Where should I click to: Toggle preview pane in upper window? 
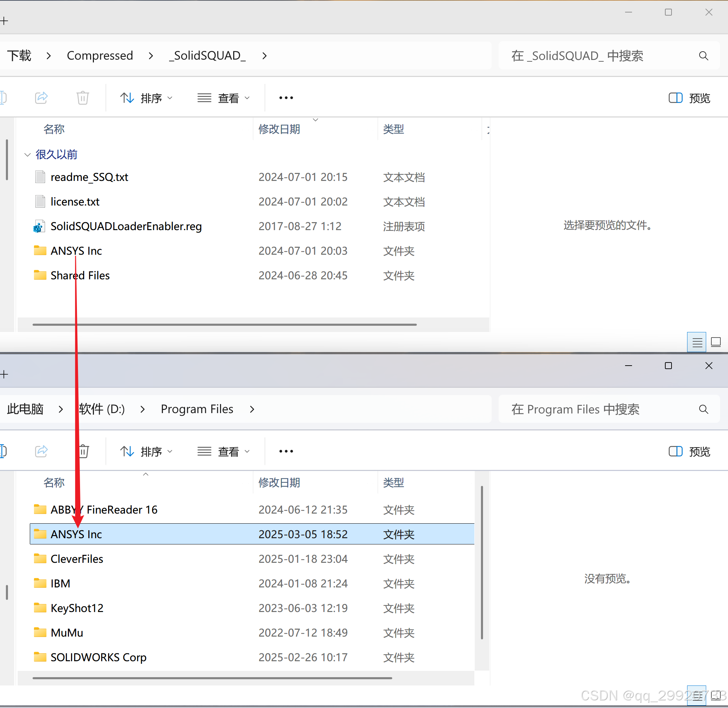click(689, 98)
